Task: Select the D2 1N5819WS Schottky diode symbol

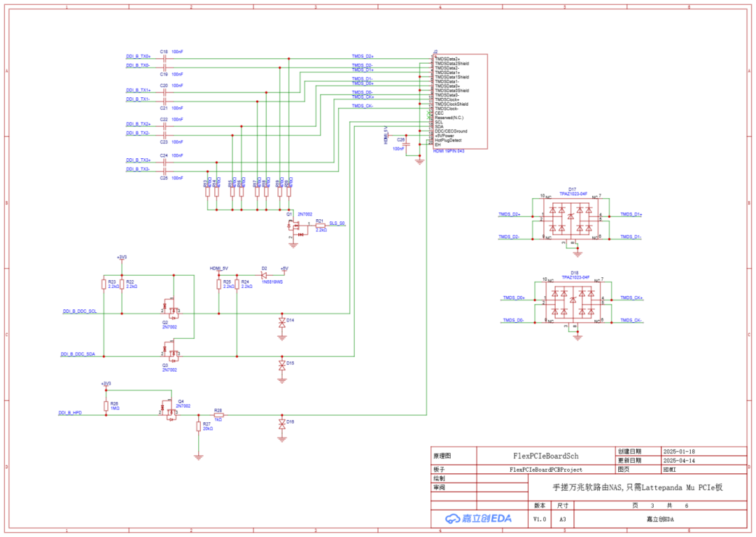Action: 262,275
